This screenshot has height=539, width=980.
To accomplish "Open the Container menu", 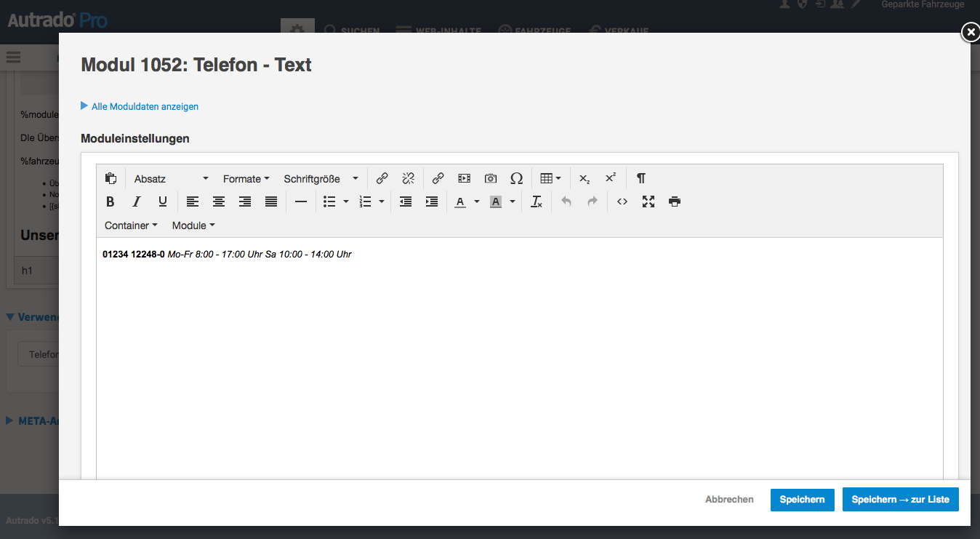I will (131, 225).
